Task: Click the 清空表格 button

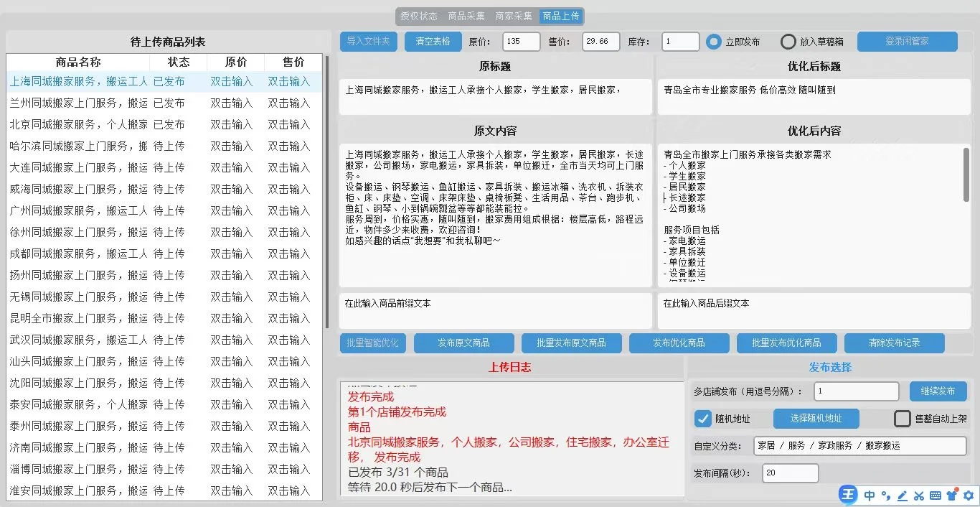Action: (432, 41)
